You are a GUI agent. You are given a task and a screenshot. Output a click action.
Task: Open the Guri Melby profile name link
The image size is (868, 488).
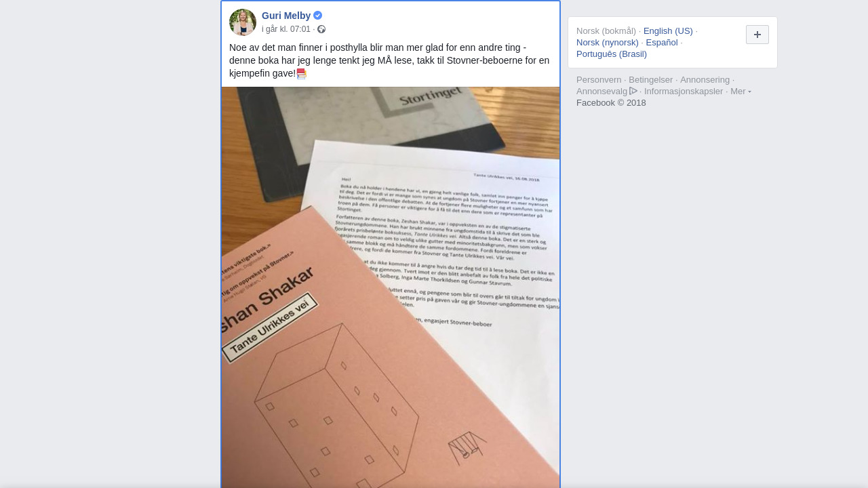pos(286,16)
